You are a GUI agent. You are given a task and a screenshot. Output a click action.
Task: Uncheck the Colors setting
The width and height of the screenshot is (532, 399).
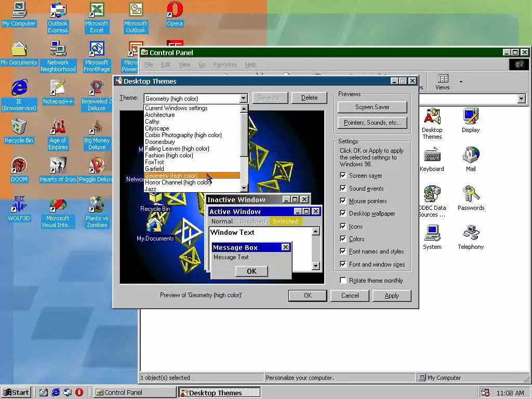coord(343,238)
